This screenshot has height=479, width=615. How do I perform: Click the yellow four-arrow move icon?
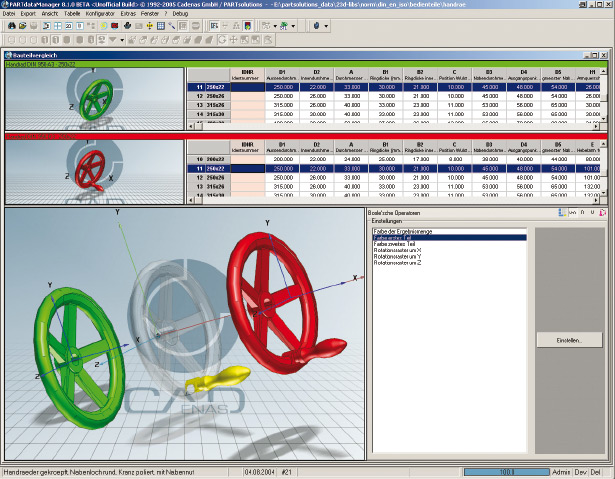149,25
